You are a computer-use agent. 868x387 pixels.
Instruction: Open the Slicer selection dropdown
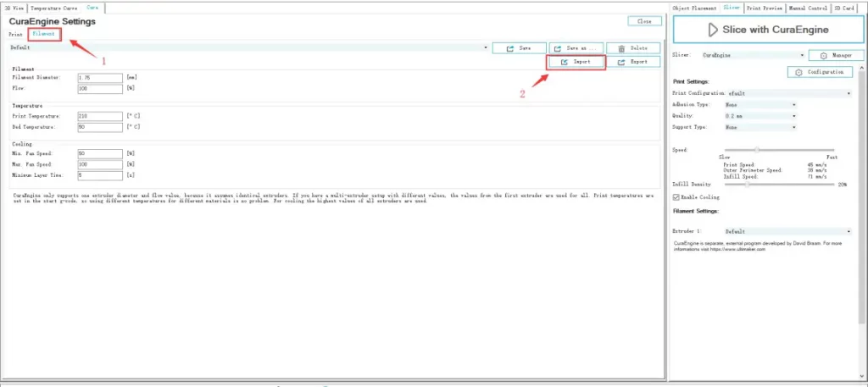(x=753, y=56)
